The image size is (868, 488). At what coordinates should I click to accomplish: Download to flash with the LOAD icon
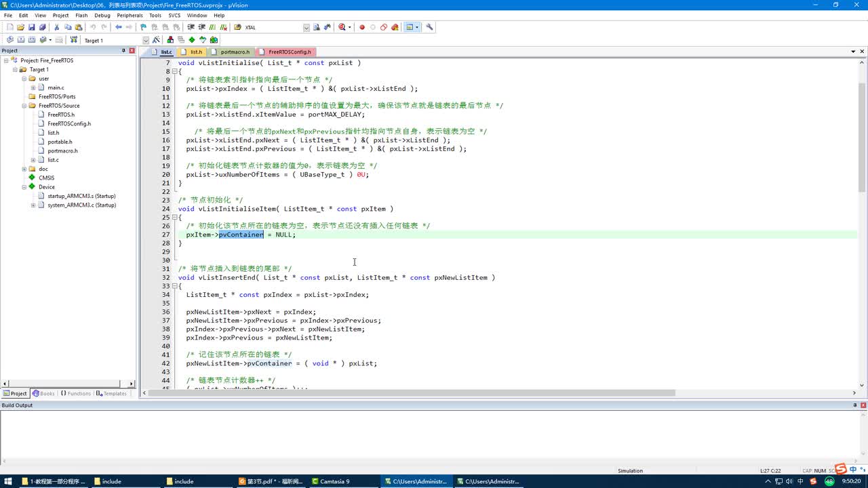click(x=74, y=40)
